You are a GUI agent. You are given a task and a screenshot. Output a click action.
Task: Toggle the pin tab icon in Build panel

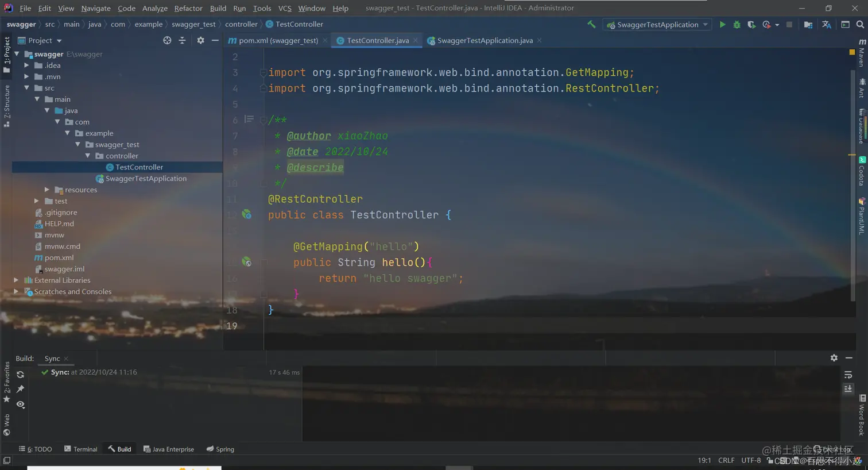[x=20, y=390]
